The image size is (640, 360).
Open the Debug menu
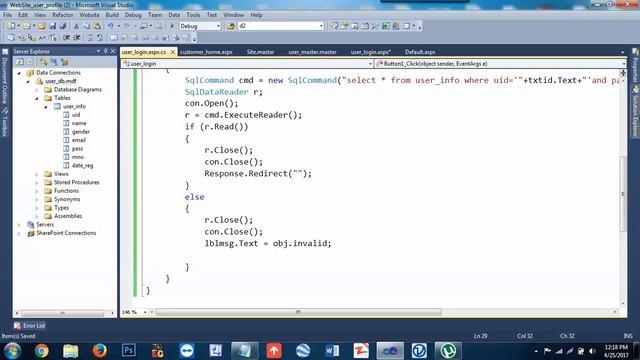point(133,15)
